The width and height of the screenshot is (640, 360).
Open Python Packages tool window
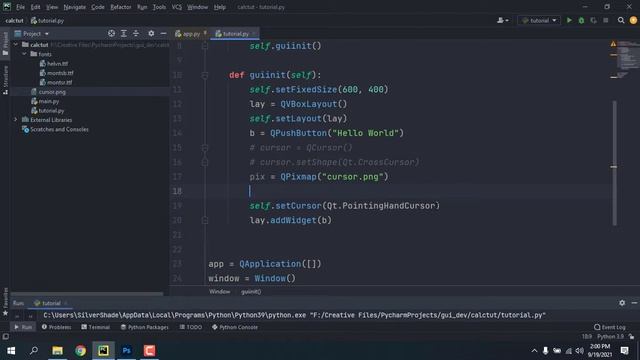pos(144,327)
